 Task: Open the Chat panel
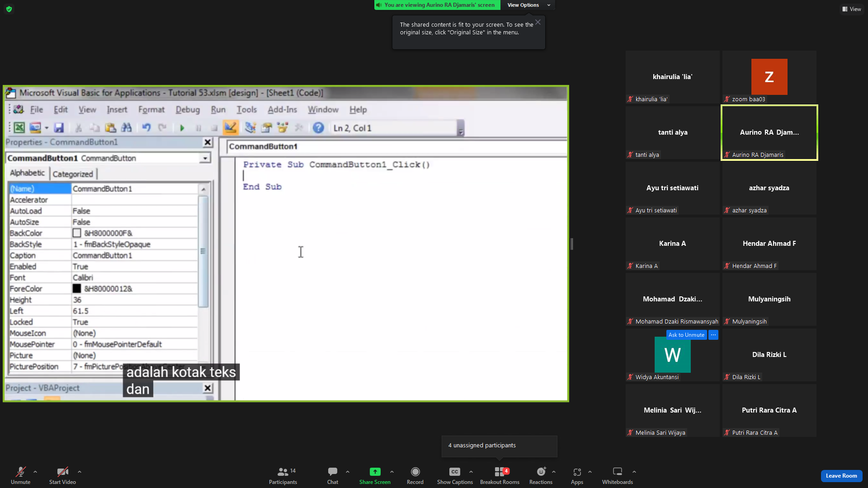pyautogui.click(x=333, y=476)
